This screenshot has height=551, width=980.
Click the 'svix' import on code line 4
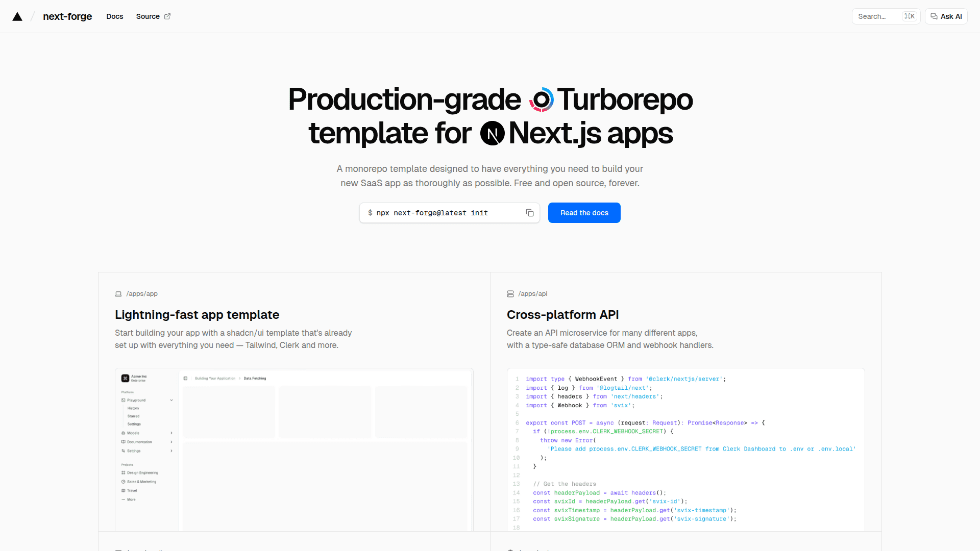coord(621,406)
